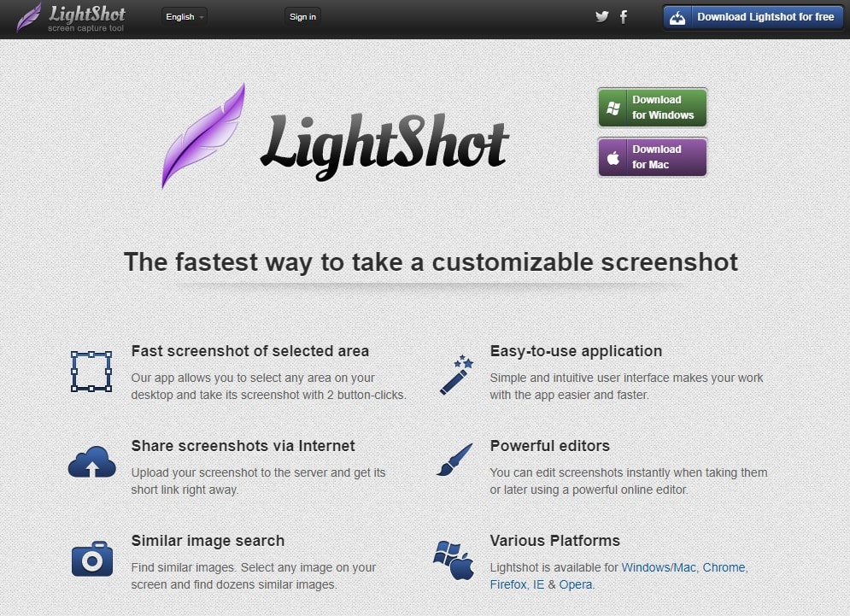Screen dimensions: 850x616
Task: Open Lightshot's Twitter page icon
Action: [x=601, y=17]
